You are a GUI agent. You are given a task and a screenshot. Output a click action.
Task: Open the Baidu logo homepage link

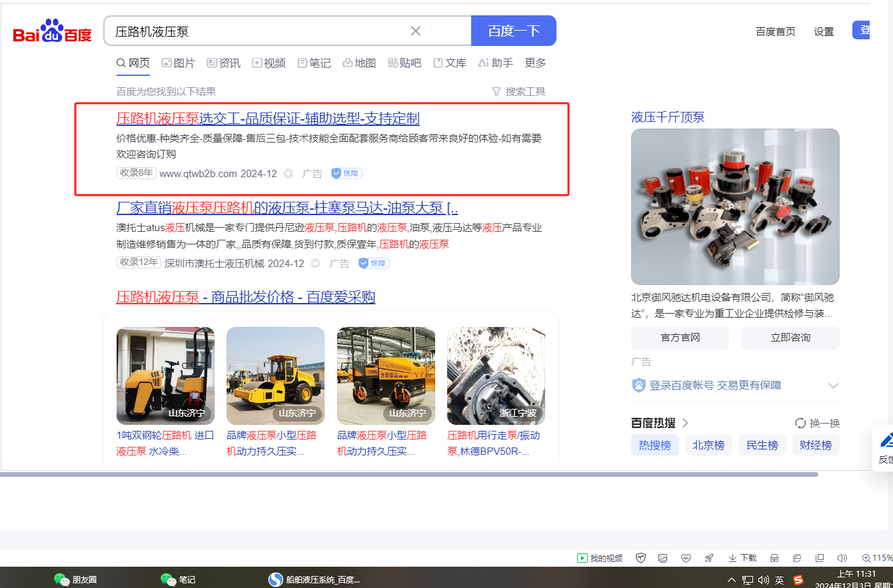[x=53, y=31]
